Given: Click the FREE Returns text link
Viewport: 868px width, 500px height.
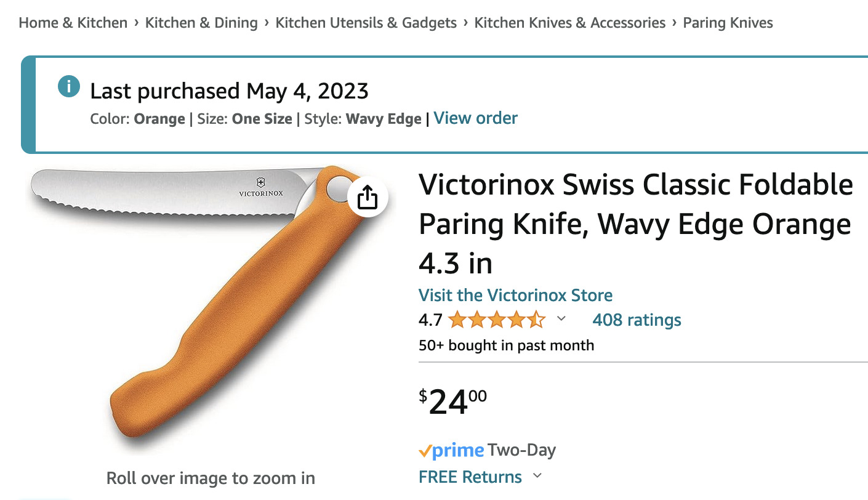Looking at the screenshot, I should coord(470,477).
